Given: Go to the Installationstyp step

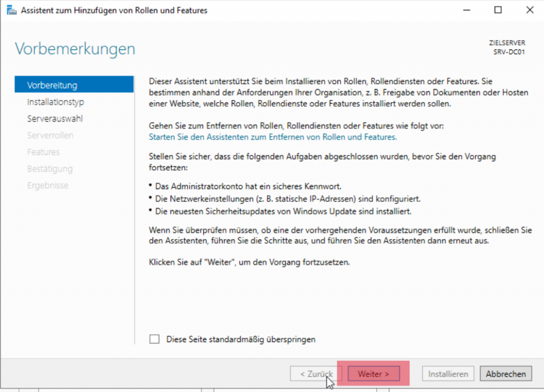Looking at the screenshot, I should coord(55,102).
